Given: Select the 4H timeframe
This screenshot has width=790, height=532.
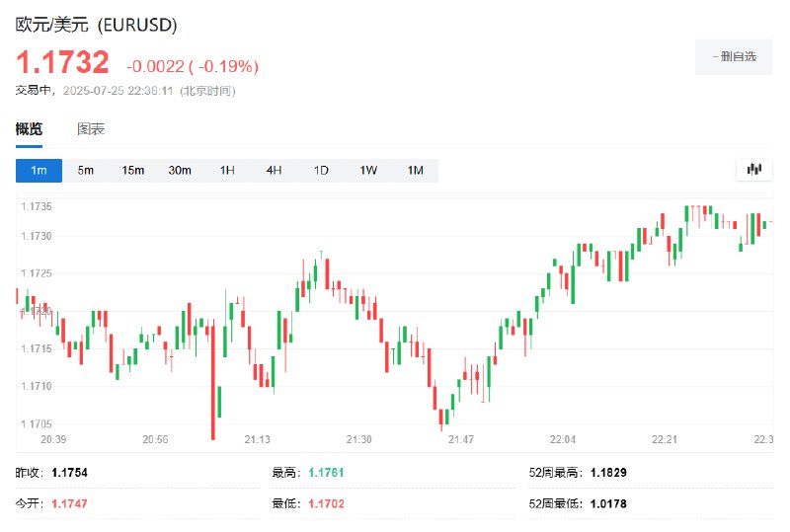Looking at the screenshot, I should click(x=275, y=171).
